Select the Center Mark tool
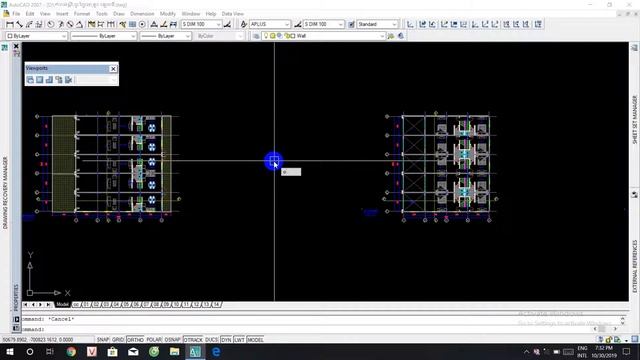 pyautogui.click(x=142, y=24)
